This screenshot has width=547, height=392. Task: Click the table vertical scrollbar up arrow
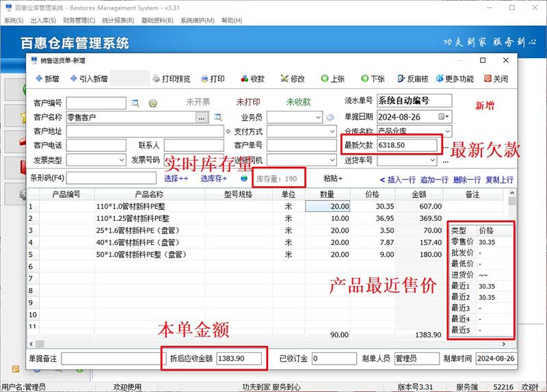tap(511, 193)
